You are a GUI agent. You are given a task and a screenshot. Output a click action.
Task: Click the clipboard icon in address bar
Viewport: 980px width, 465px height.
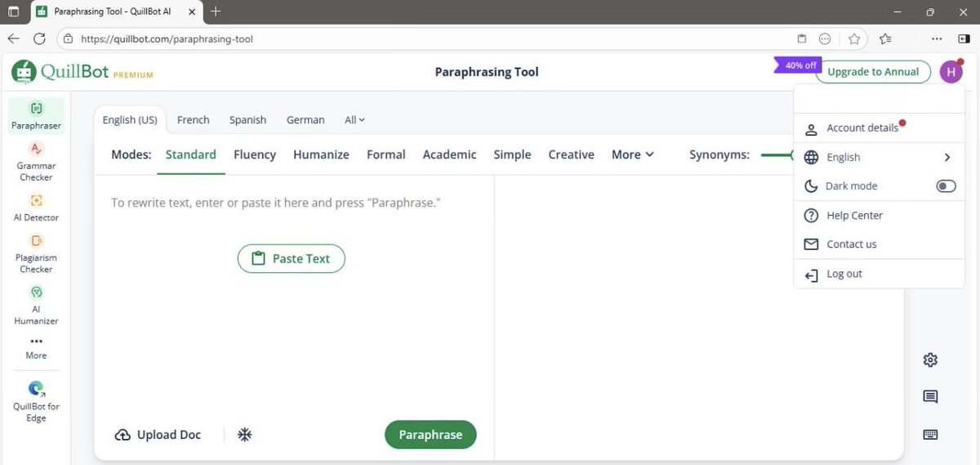(x=802, y=38)
